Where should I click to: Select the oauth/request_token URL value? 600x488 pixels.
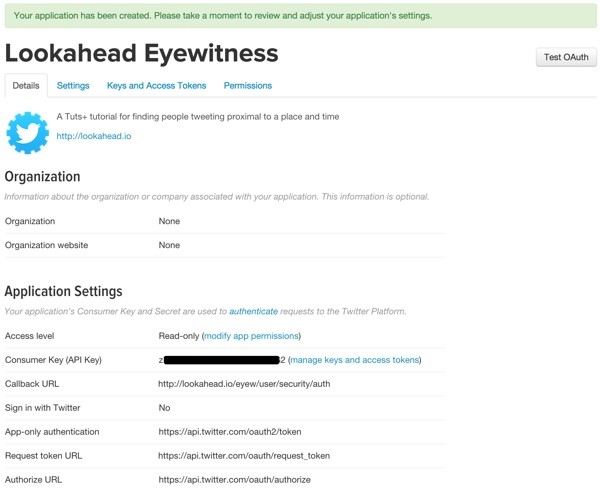pos(244,456)
